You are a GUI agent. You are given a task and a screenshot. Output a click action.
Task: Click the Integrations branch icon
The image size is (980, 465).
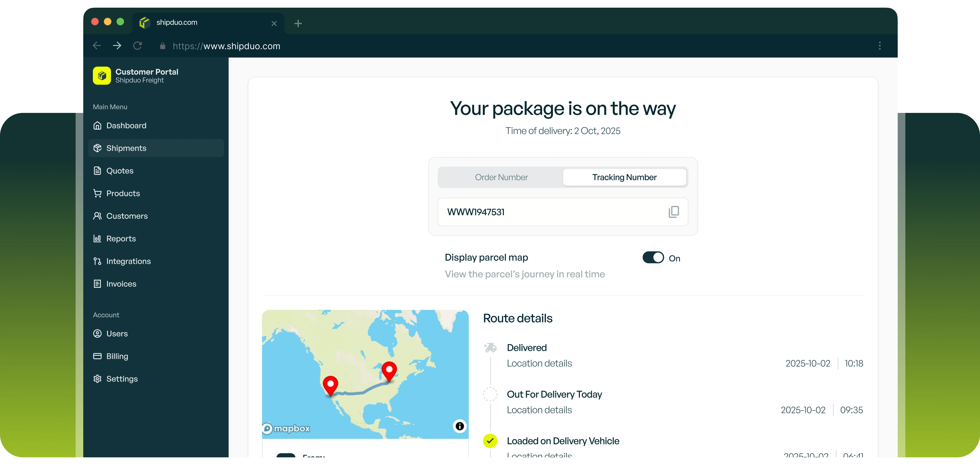point(97,261)
